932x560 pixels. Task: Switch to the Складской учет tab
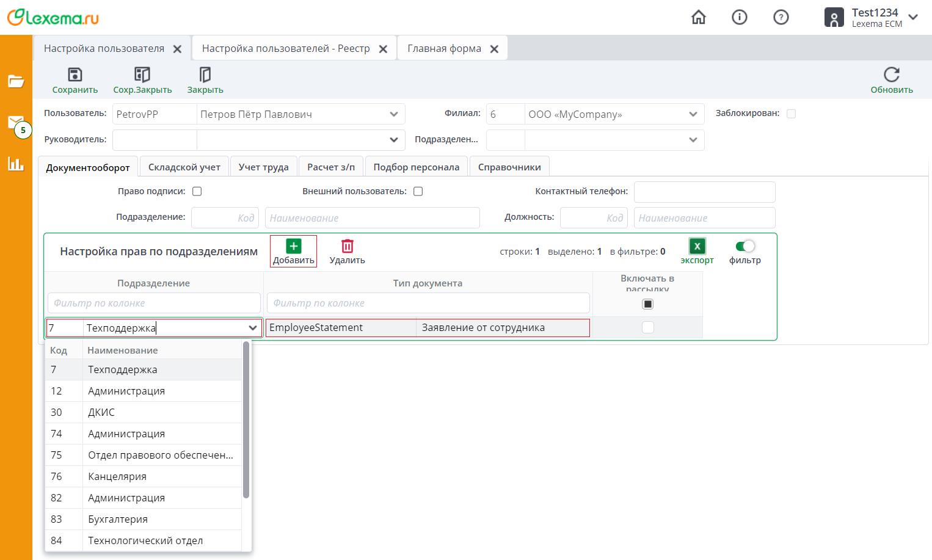[x=184, y=167]
